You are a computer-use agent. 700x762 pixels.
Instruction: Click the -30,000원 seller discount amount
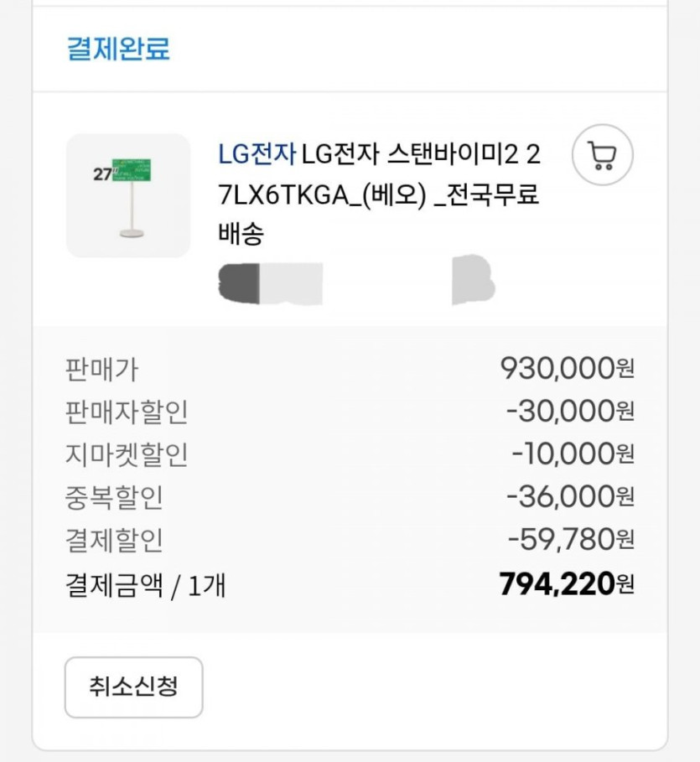pos(570,411)
